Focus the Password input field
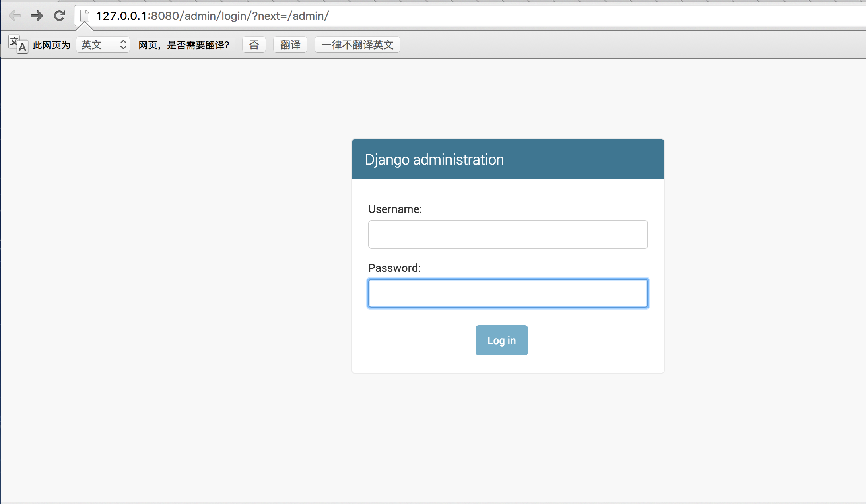Screen dimensions: 866x504 pyautogui.click(x=508, y=293)
